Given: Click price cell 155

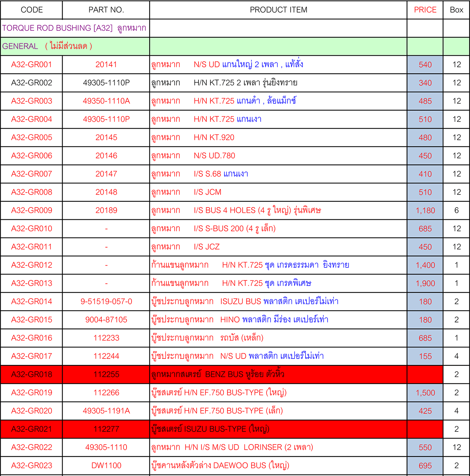Looking at the screenshot, I should point(425,356).
